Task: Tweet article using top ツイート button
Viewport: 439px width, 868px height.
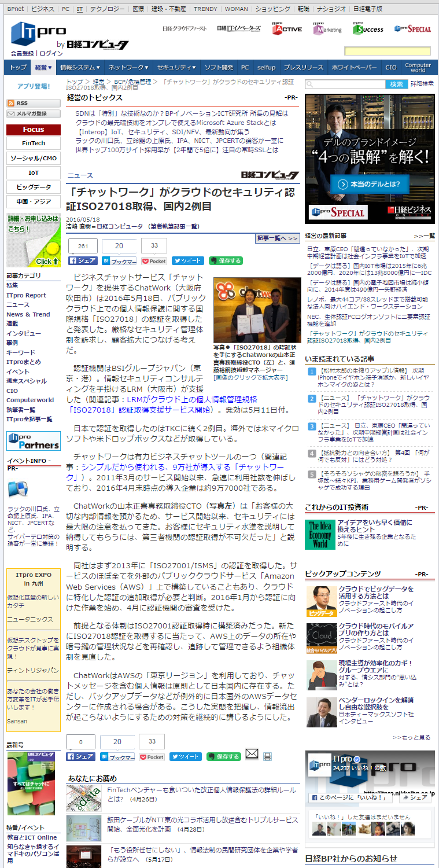Action: point(187,261)
